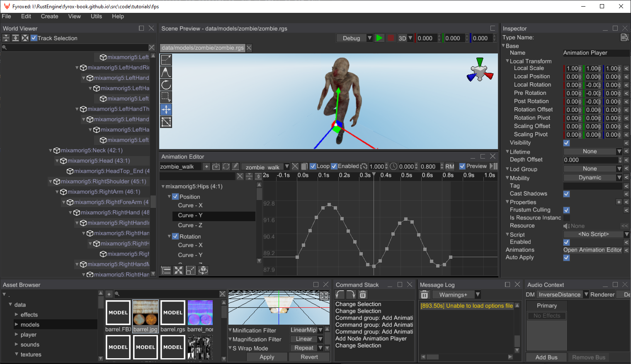Expand the effects folder in Asset Browser
This screenshot has width=631, height=364.
pos(17,315)
